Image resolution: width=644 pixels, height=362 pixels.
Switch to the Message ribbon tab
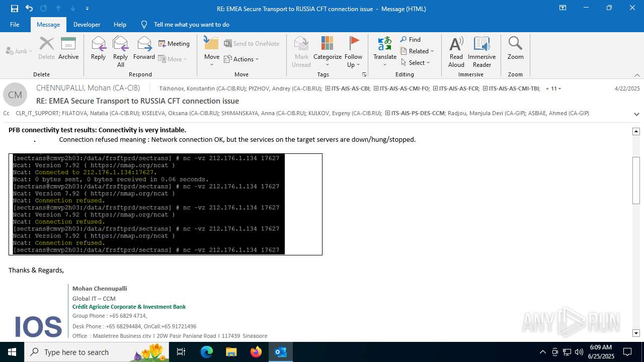tap(48, 25)
